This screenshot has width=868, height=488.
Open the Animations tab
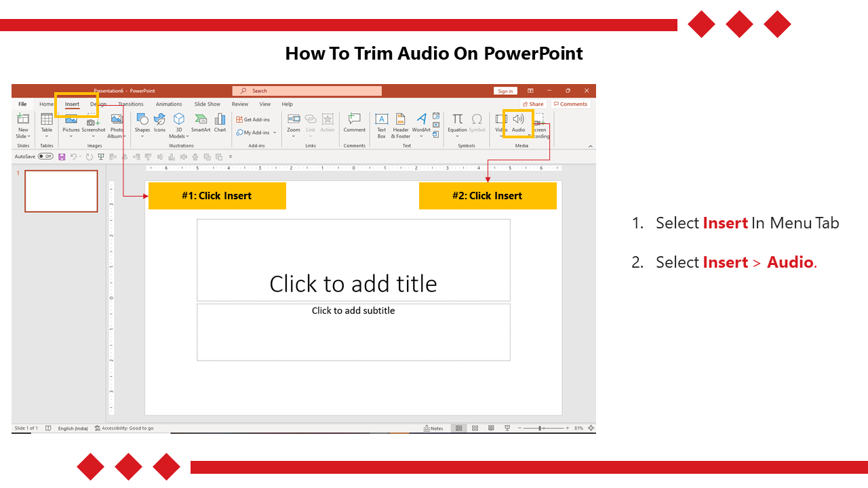click(169, 104)
